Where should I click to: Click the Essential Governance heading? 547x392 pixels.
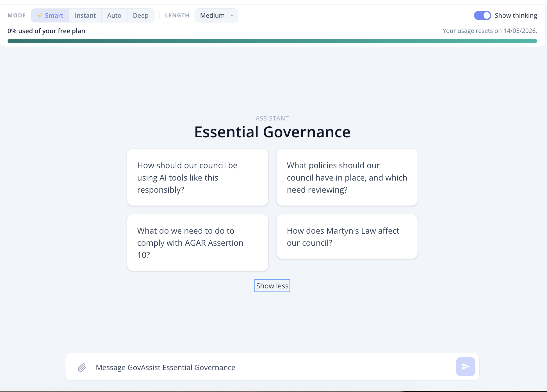pos(272,132)
